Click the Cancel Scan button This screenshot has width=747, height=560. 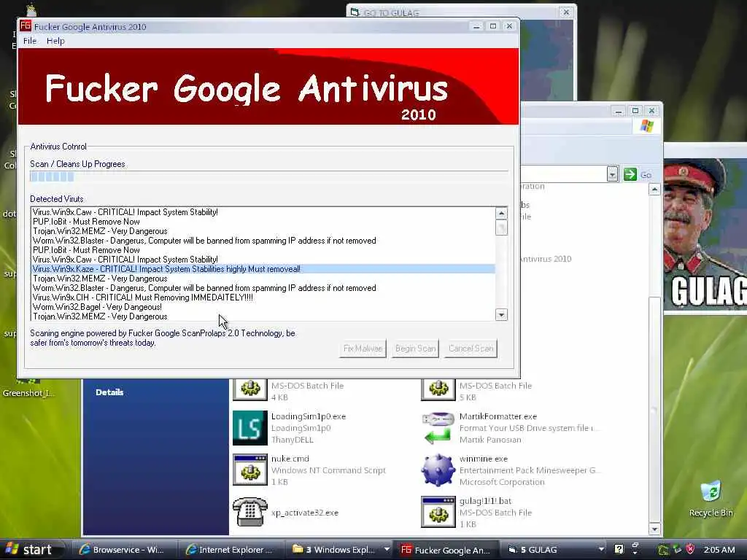471,349
